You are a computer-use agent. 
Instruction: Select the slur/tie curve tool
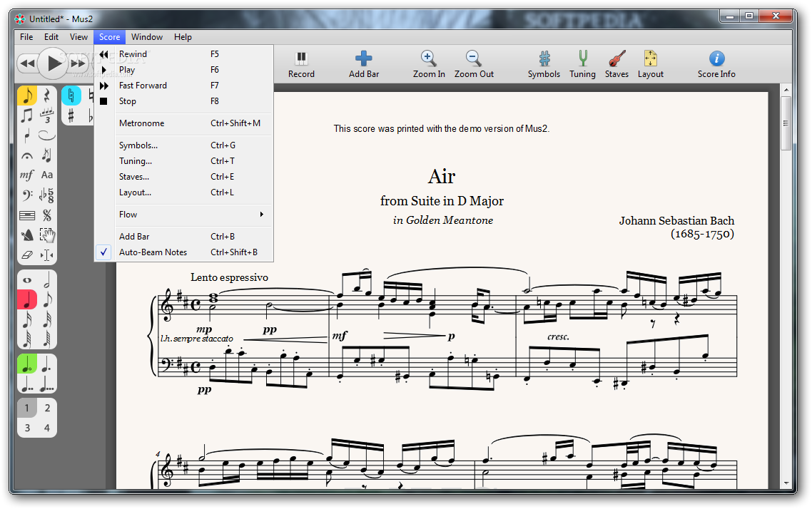46,135
